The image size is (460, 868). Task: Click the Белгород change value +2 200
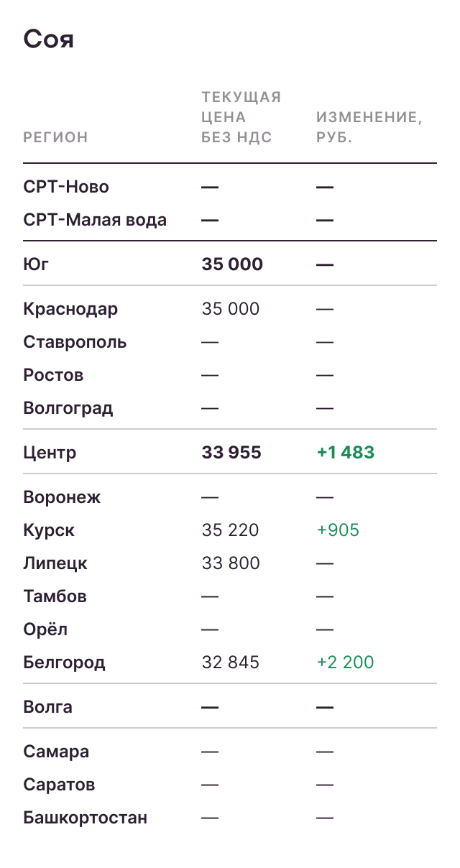tap(345, 662)
